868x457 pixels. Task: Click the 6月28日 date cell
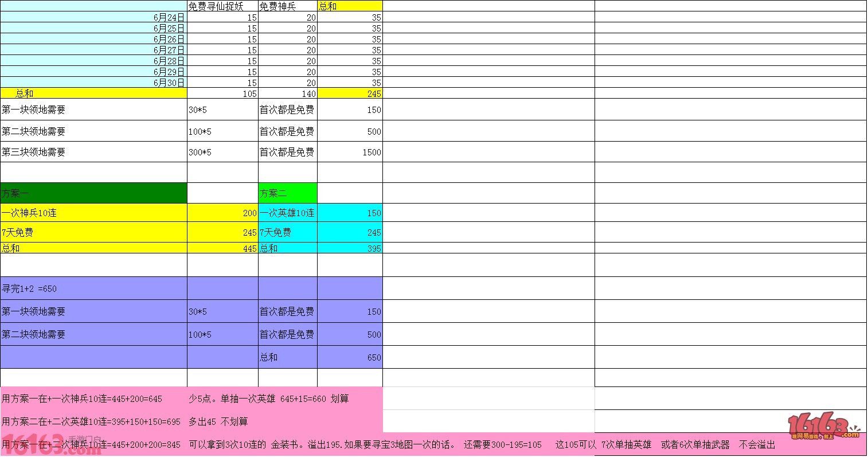tap(93, 61)
